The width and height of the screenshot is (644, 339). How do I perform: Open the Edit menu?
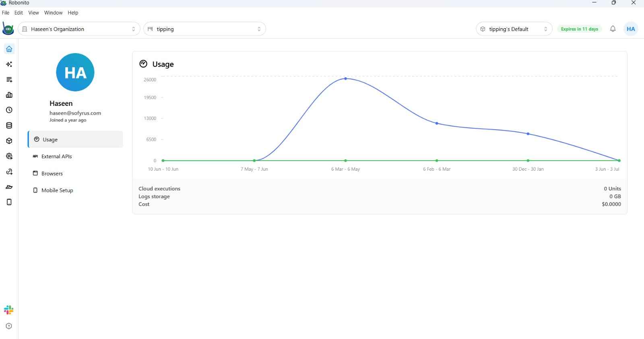click(19, 13)
